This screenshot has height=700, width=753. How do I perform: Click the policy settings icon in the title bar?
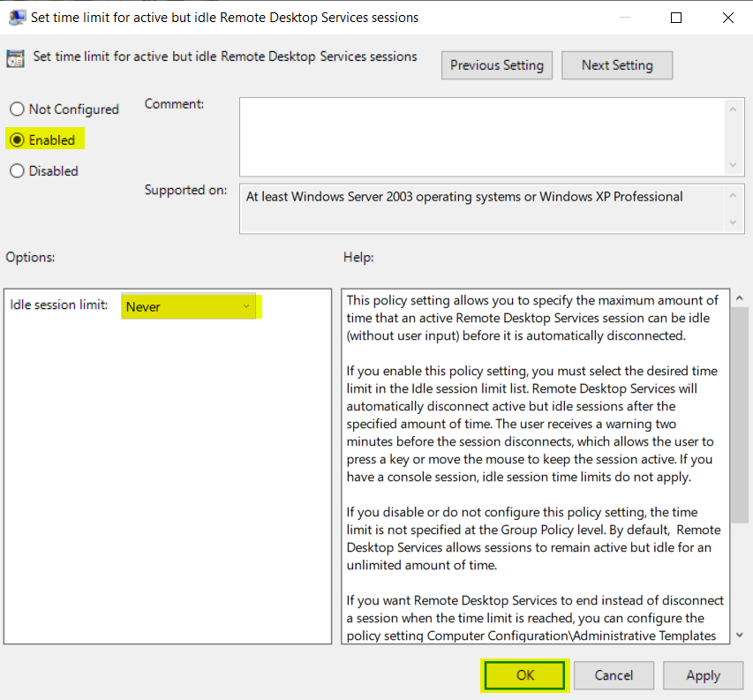(19, 17)
